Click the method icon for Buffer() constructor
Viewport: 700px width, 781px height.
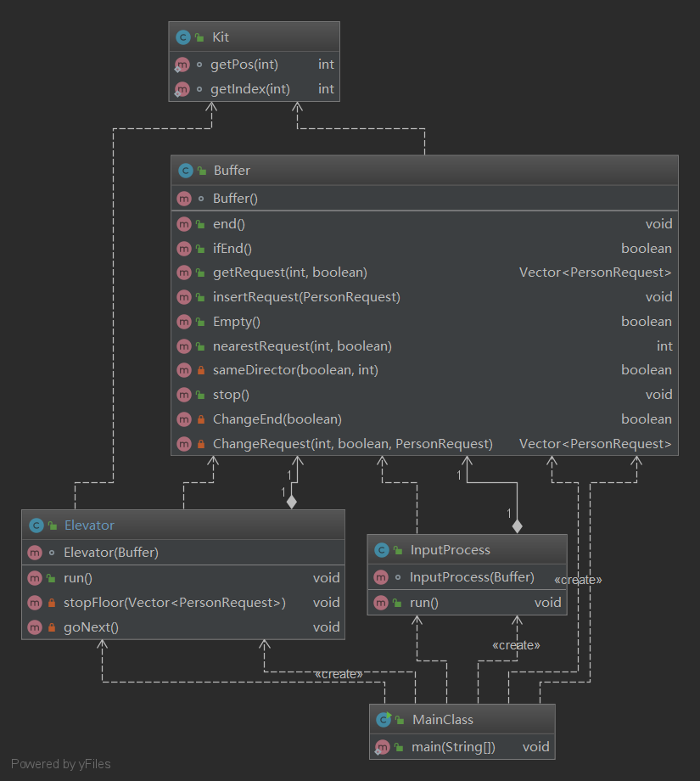click(x=184, y=199)
